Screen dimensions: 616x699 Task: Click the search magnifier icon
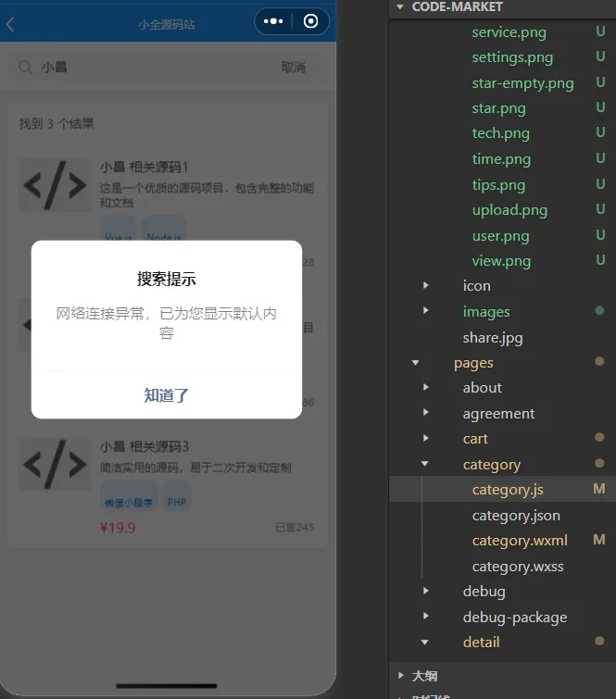tap(25, 68)
